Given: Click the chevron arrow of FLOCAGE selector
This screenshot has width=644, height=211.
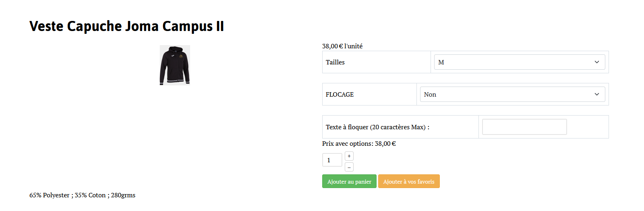Looking at the screenshot, I should coord(596,94).
